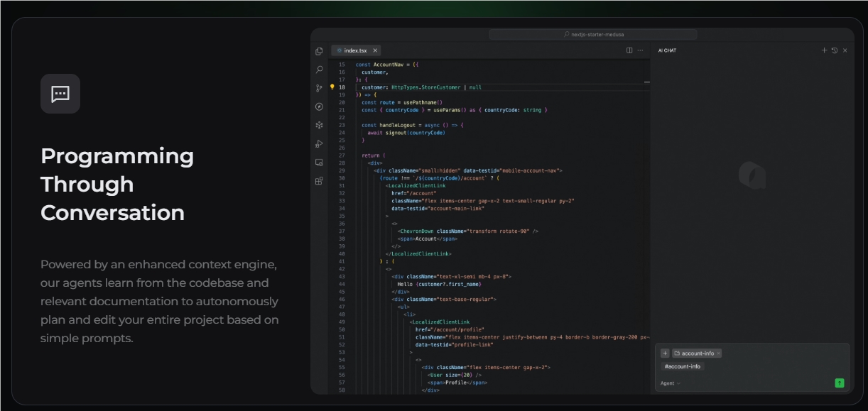The height and width of the screenshot is (411, 868).
Task: Start a new chat with the plus icon
Action: [824, 50]
